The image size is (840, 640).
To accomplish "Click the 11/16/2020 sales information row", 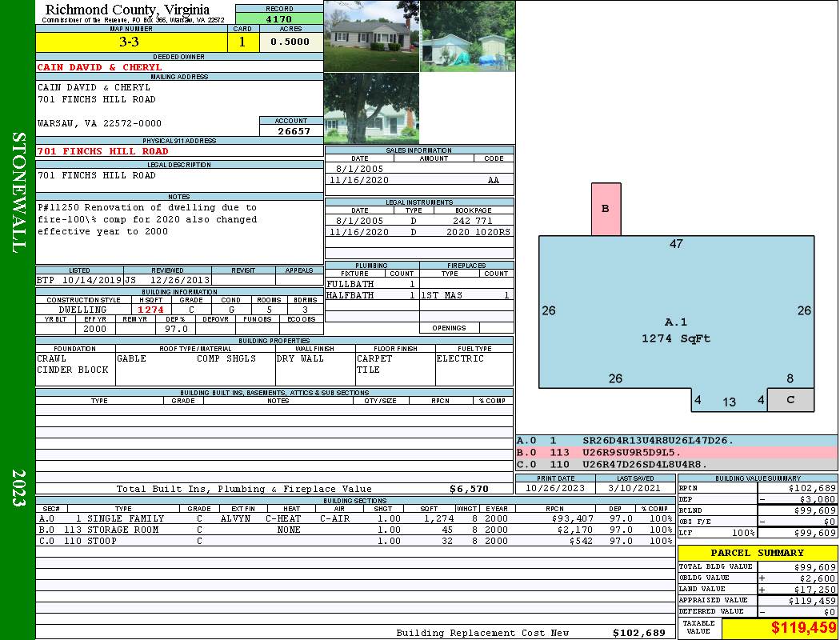I will tap(419, 181).
